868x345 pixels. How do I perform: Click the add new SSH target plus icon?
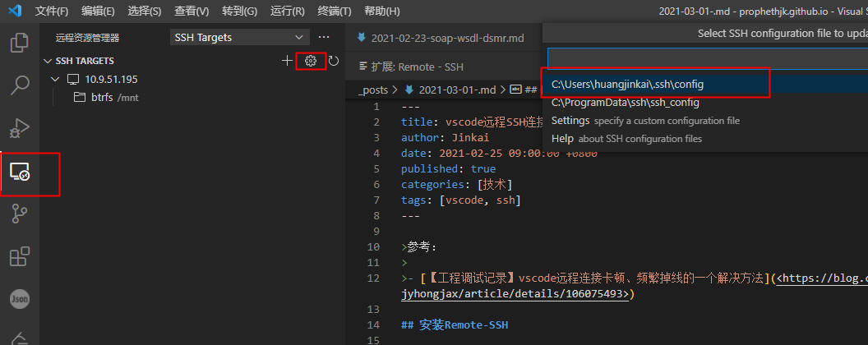(287, 61)
